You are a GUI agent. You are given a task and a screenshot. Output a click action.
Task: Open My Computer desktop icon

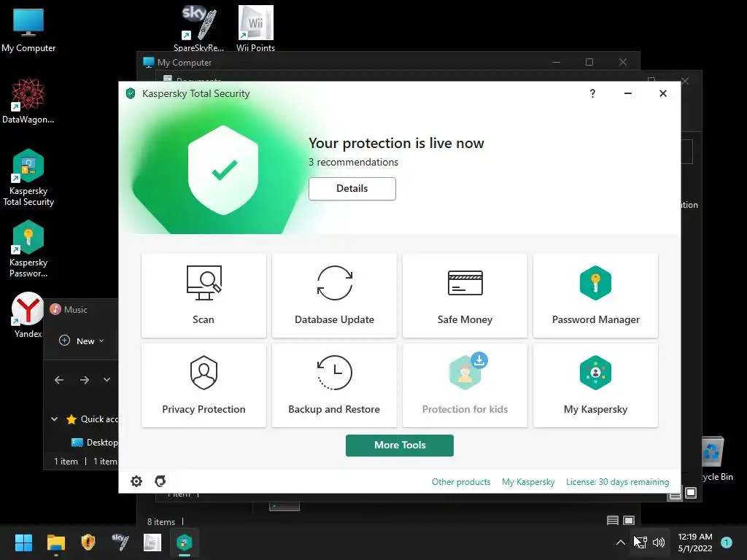28,30
